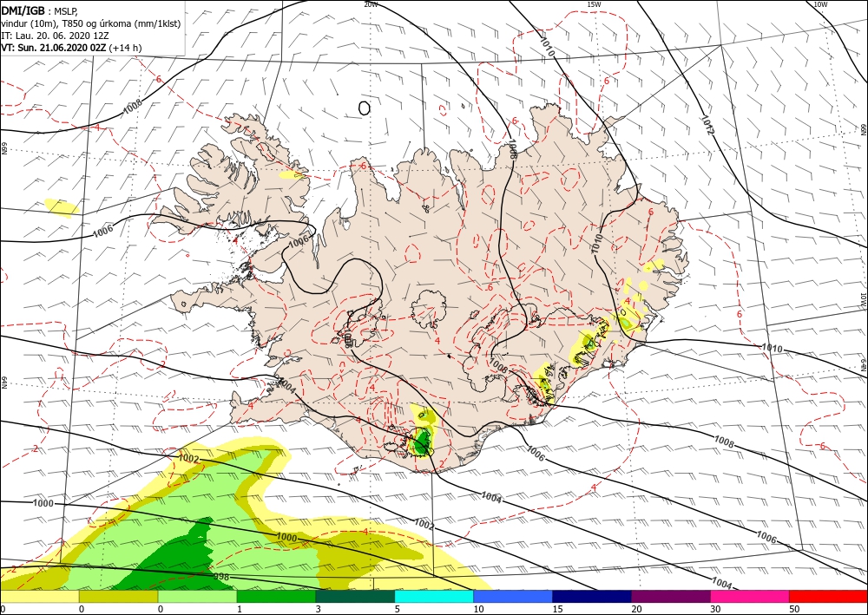Screen dimensions: 868x615
Task: Click the 'IT: Lau. 20. 06. 2020 12Z' line
Action: pos(55,35)
